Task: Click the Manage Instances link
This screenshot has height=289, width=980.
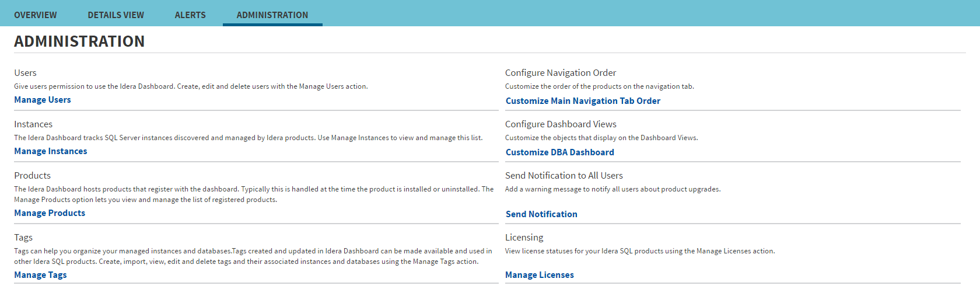Action: pos(51,151)
